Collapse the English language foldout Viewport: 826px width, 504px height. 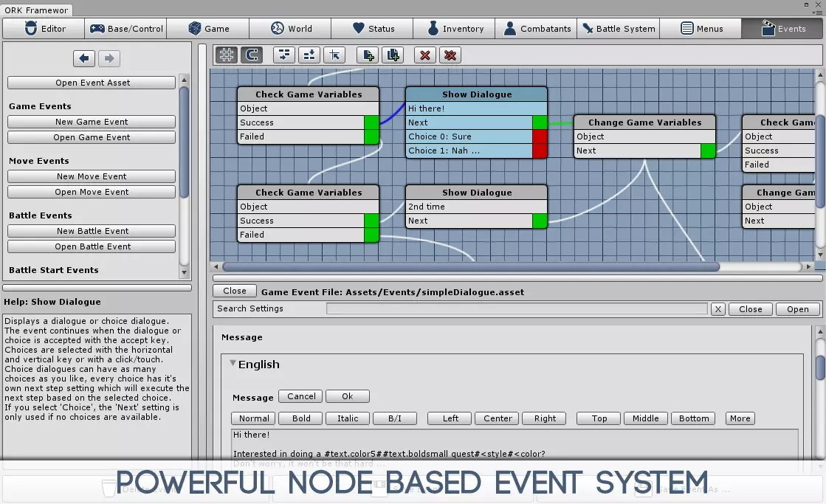point(233,363)
